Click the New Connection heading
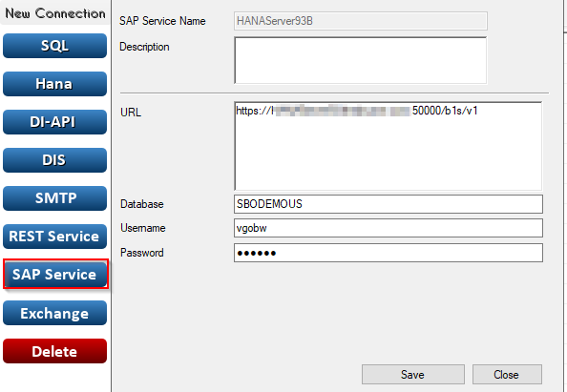Screen dimensions: 567x392 point(55,13)
